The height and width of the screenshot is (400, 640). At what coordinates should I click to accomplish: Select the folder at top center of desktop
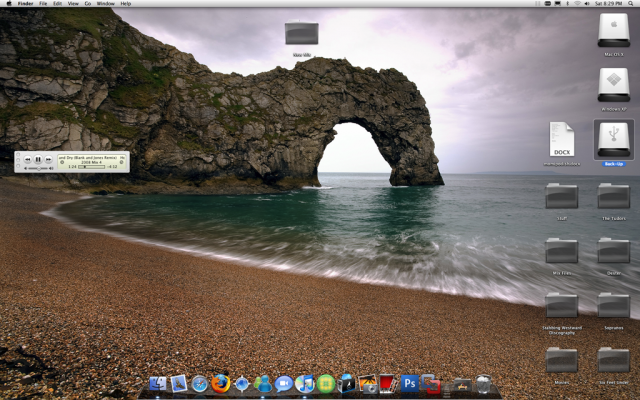pos(302,33)
